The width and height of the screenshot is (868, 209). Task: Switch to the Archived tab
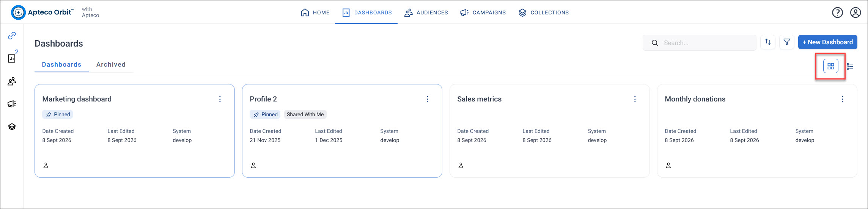pyautogui.click(x=111, y=64)
